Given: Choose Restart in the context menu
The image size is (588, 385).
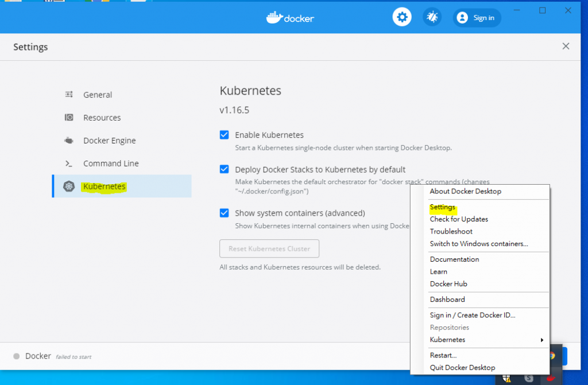Looking at the screenshot, I should (x=443, y=355).
